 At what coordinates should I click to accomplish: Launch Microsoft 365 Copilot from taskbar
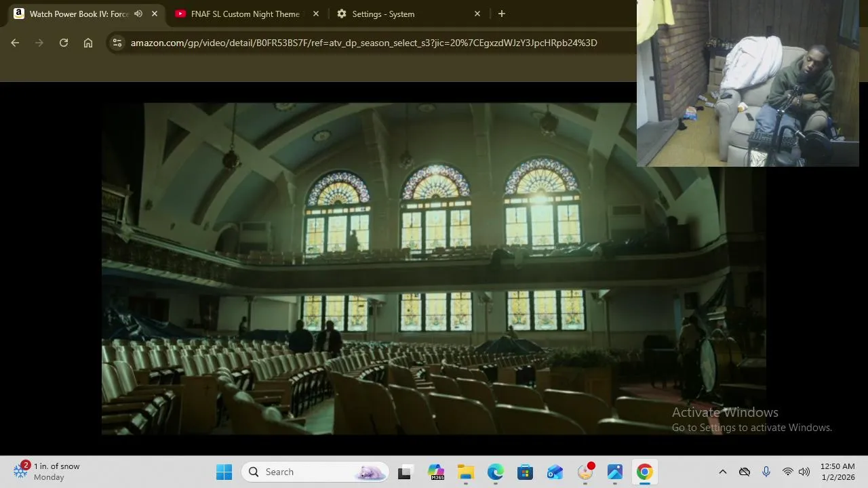(x=435, y=472)
